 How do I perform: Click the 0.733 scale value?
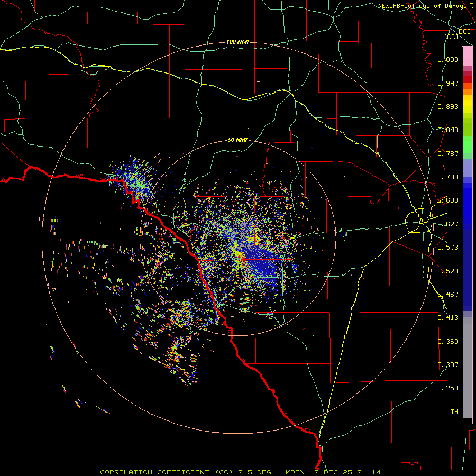(x=448, y=177)
